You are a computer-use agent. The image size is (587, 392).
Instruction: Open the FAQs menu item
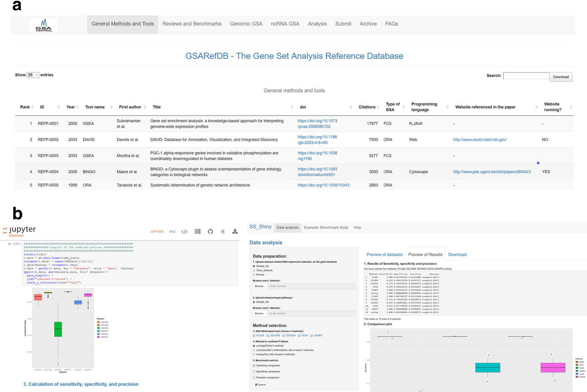click(x=391, y=24)
